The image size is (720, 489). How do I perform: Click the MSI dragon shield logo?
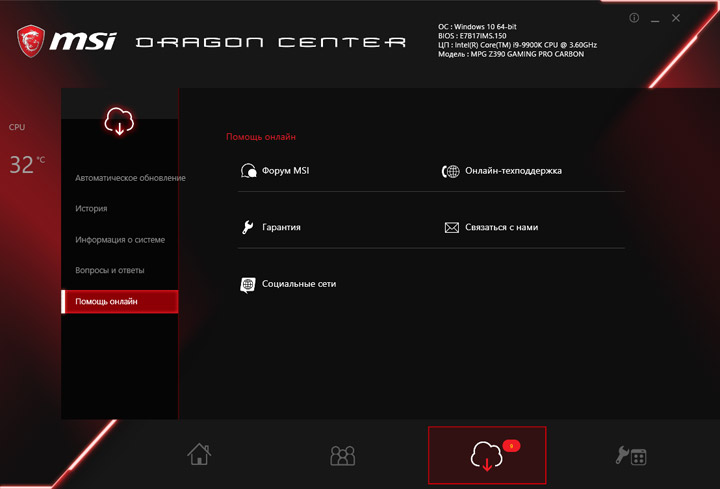coord(31,41)
